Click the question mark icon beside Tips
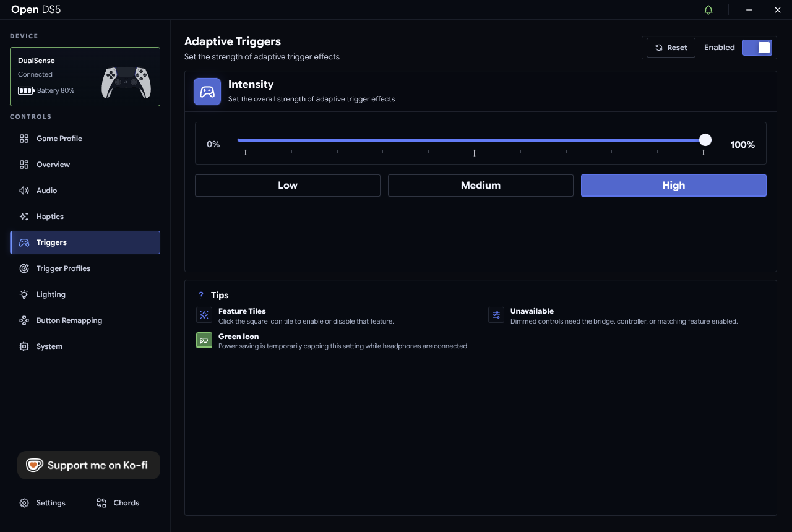Image resolution: width=792 pixels, height=532 pixels. 201,295
